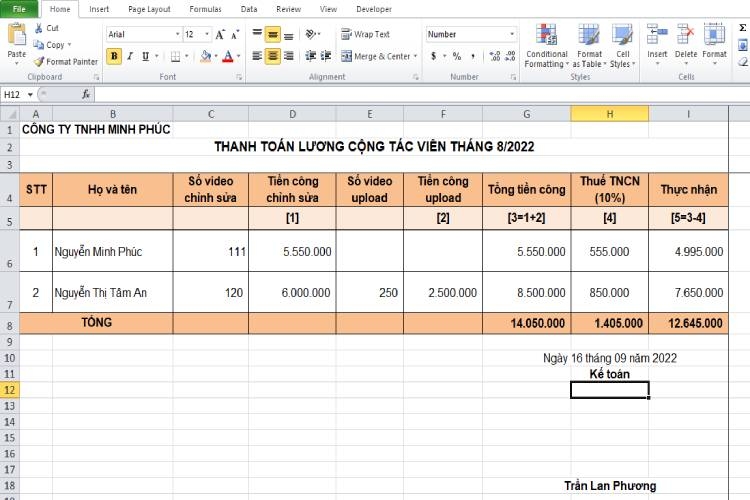Viewport: 750px width, 500px height.
Task: Click into the formula bar
Action: click(421, 94)
